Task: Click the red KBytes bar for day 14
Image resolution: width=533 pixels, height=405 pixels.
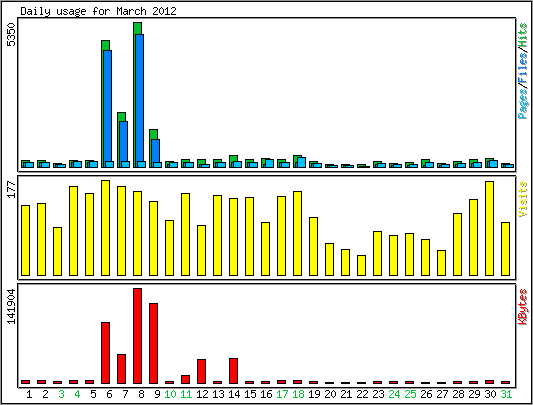Action: click(x=233, y=371)
